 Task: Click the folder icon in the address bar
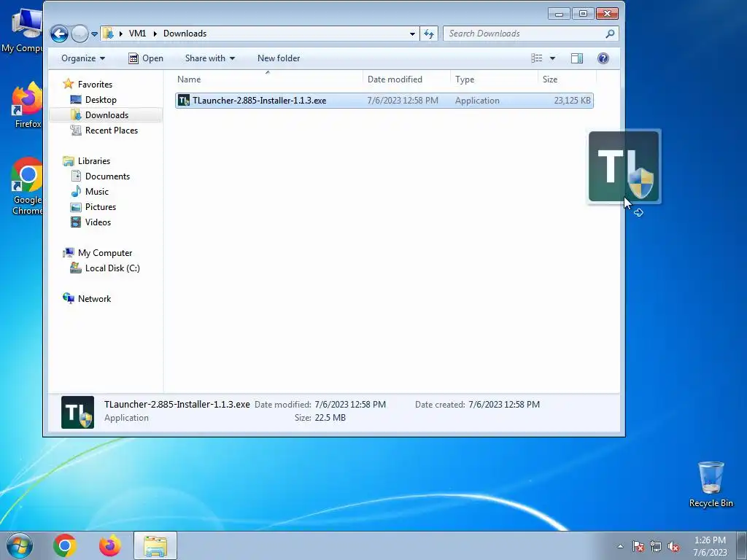[x=108, y=34]
